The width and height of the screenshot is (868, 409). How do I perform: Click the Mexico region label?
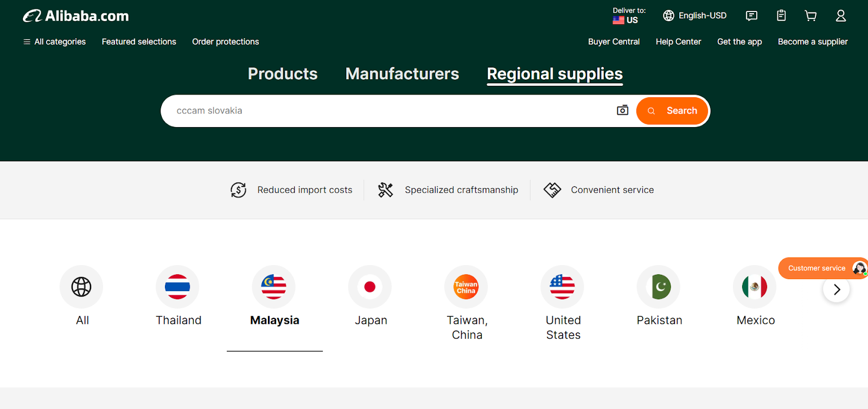(x=756, y=320)
